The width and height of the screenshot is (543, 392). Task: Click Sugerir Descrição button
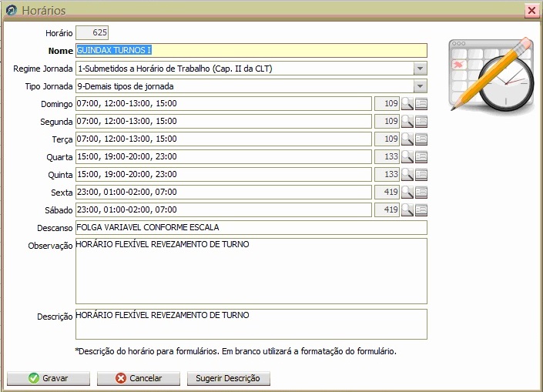click(229, 378)
